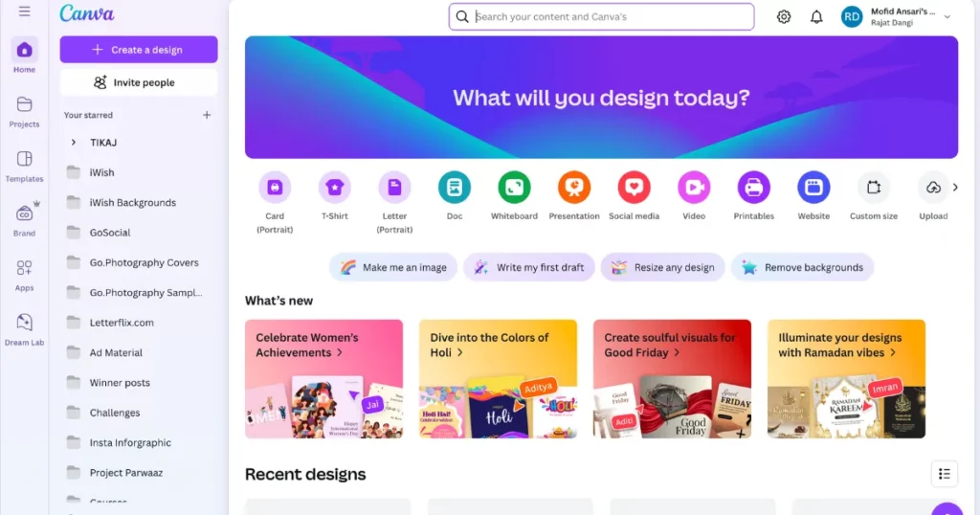This screenshot has height=515, width=980.
Task: Click the Invite people button
Action: click(x=139, y=82)
